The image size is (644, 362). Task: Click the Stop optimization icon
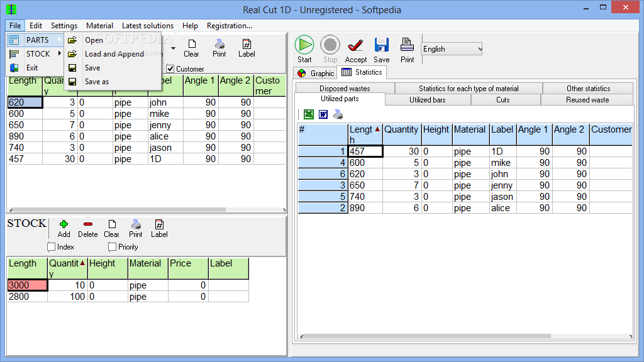330,45
